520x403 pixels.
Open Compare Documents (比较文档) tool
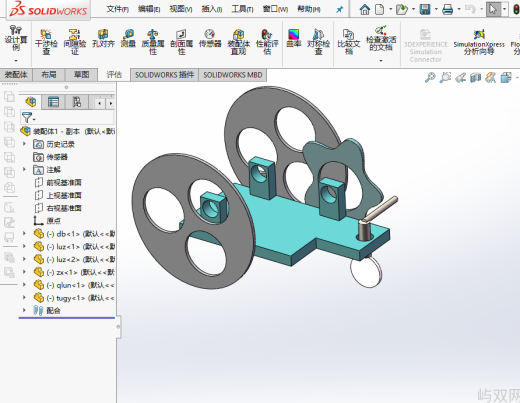click(349, 42)
